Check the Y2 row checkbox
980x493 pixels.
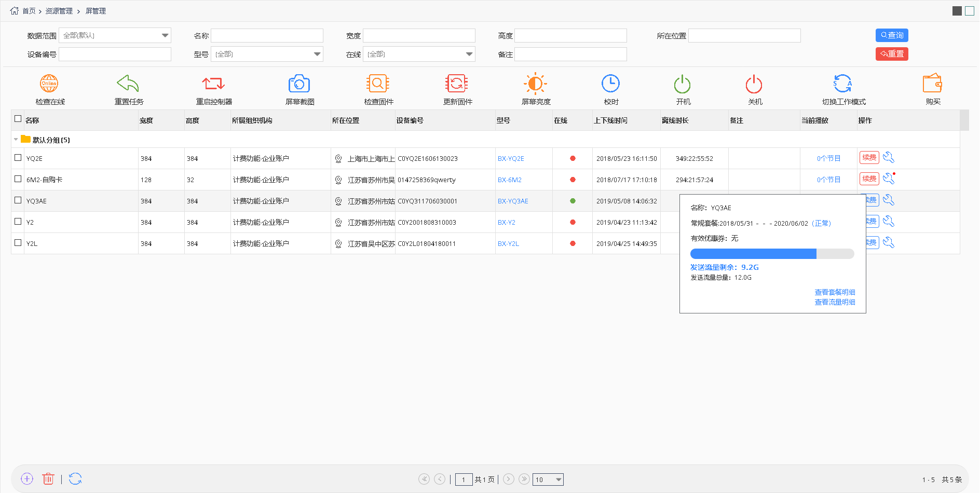[18, 221]
